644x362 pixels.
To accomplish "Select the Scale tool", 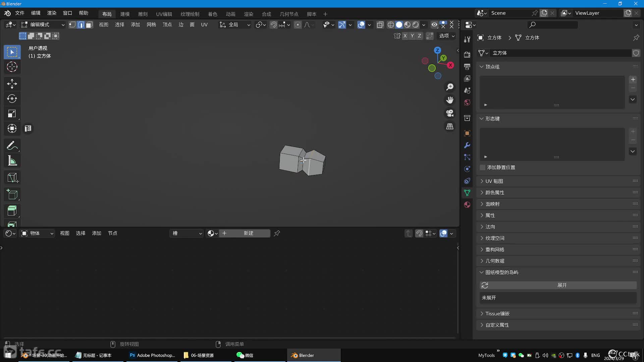I will pyautogui.click(x=12, y=114).
